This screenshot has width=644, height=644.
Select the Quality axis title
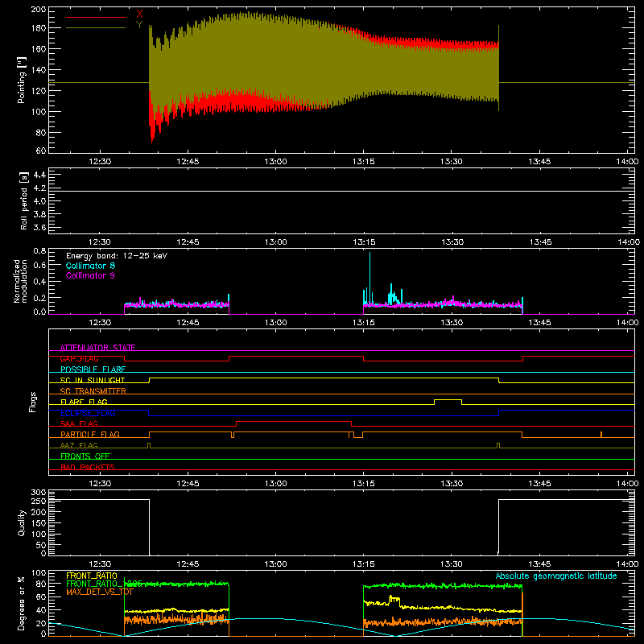coord(22,522)
